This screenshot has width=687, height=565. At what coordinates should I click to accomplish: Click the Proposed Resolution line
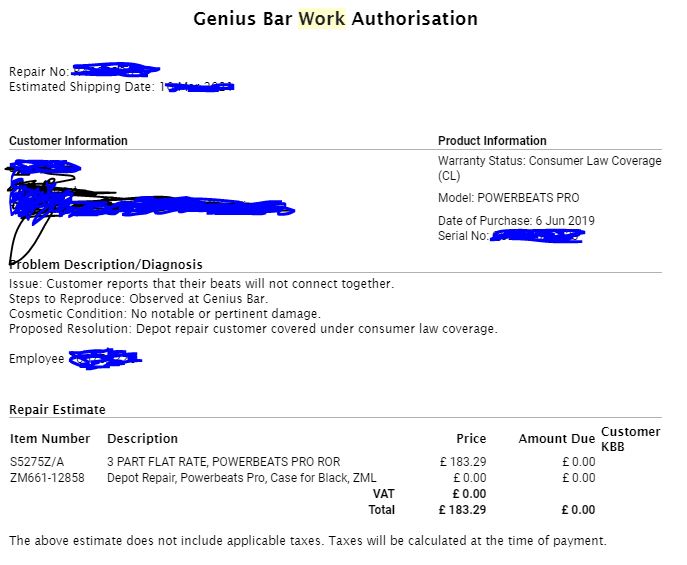click(x=253, y=328)
